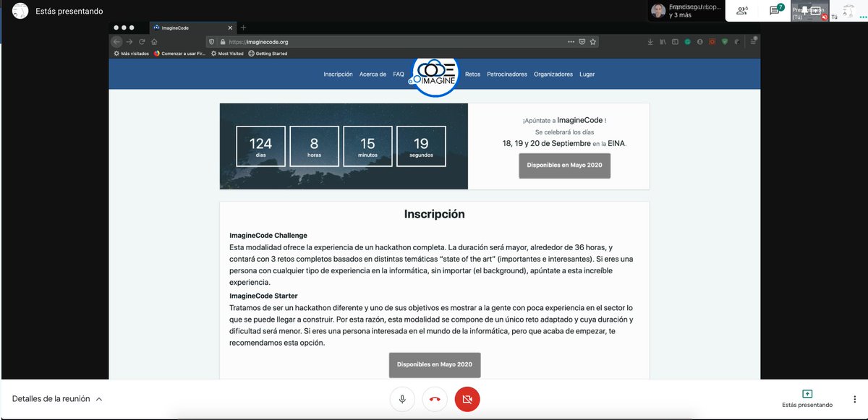This screenshot has width=868, height=420.
Task: Open a new tab with plus icon
Action: (243, 27)
